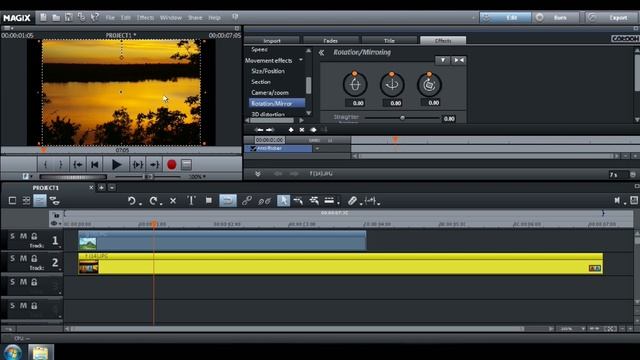Click the Set keyframe diamond icon

pyautogui.click(x=291, y=130)
